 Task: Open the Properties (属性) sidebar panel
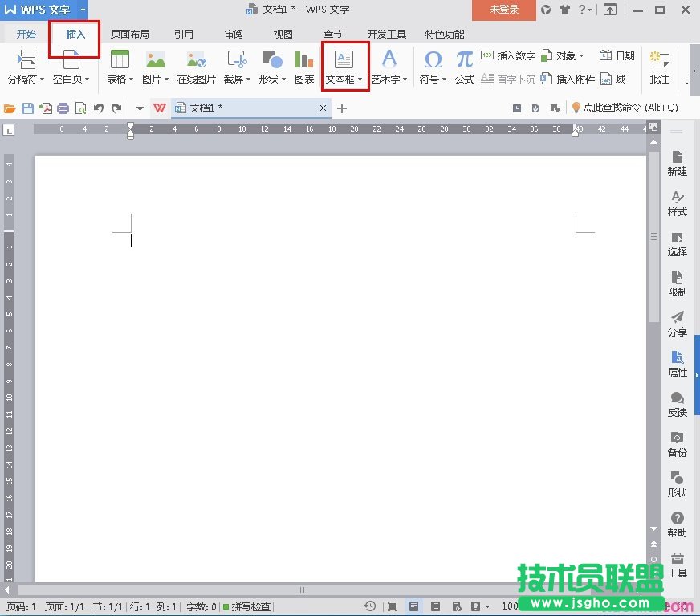click(x=678, y=365)
